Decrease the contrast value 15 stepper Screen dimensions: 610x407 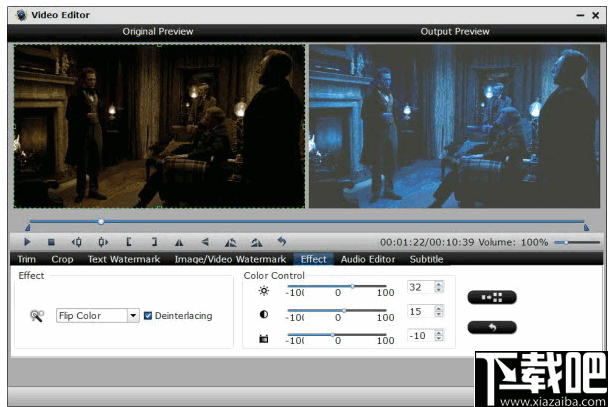(x=439, y=314)
